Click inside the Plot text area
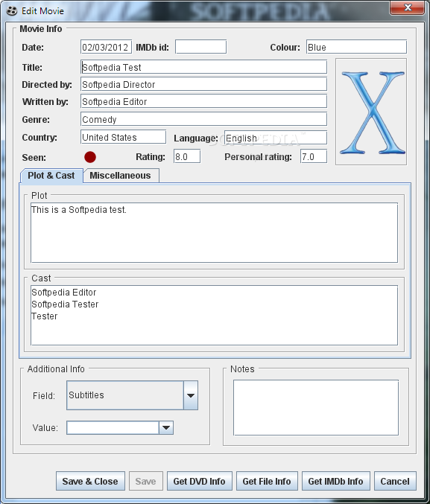This screenshot has height=504, width=430. (x=215, y=233)
